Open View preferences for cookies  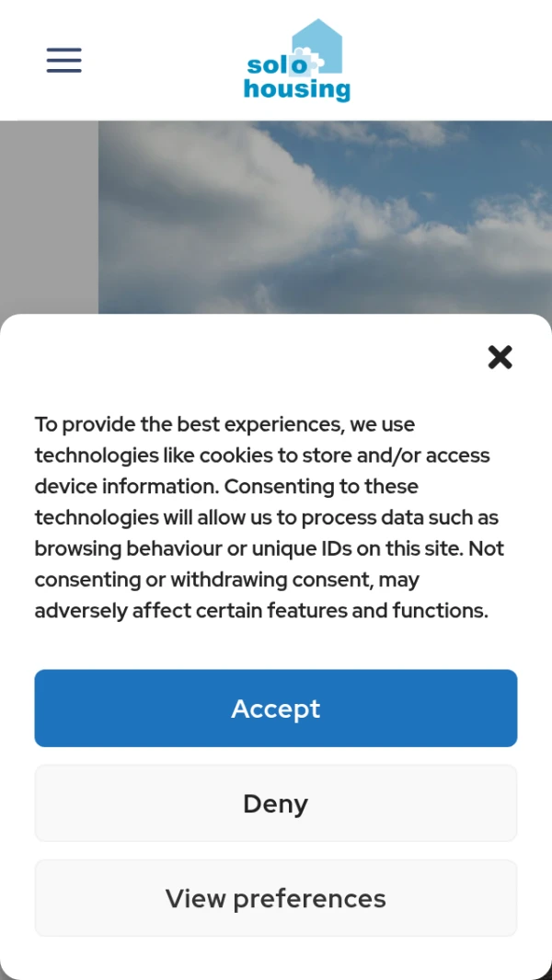276,898
